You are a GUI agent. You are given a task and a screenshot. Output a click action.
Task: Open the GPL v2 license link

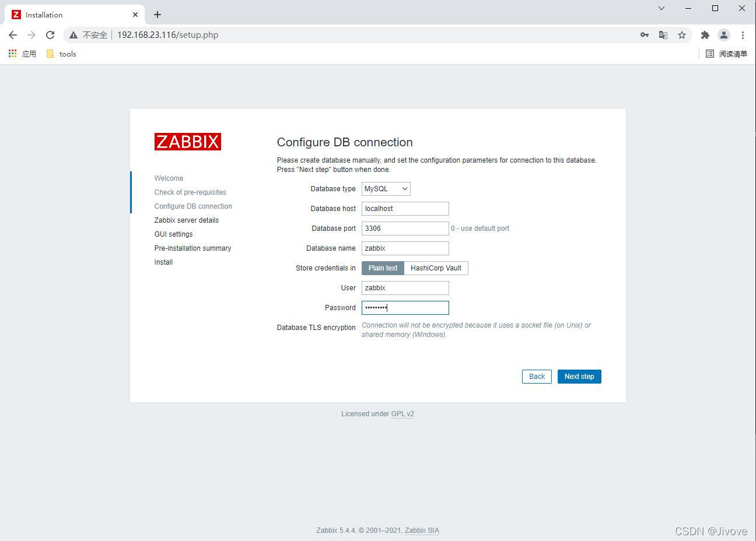pyautogui.click(x=402, y=414)
